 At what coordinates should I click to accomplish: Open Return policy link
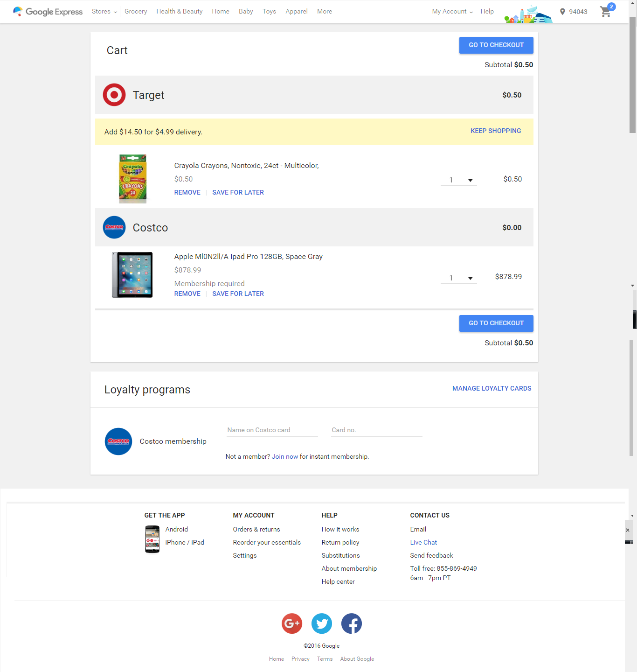(x=340, y=542)
